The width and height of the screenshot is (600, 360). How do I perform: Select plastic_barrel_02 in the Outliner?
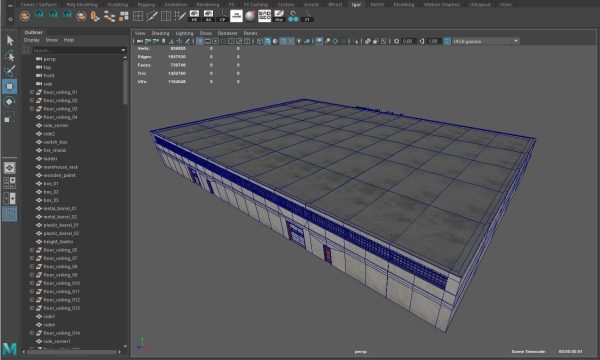pyautogui.click(x=61, y=233)
